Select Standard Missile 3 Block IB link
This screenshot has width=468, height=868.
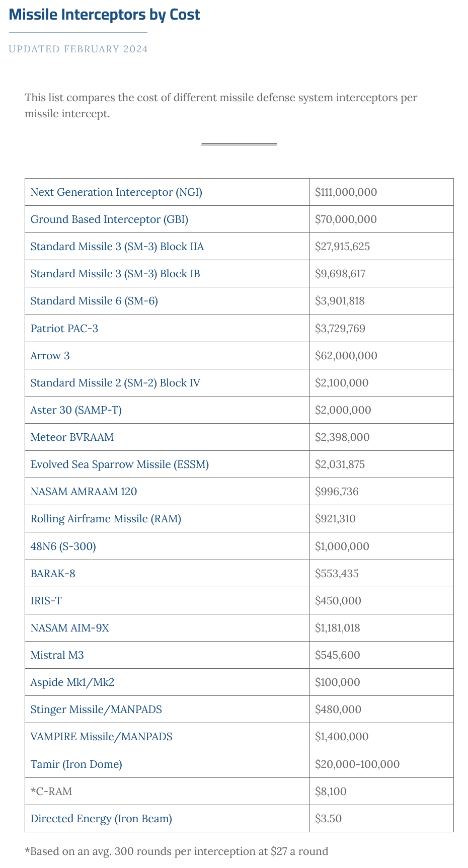coord(115,274)
